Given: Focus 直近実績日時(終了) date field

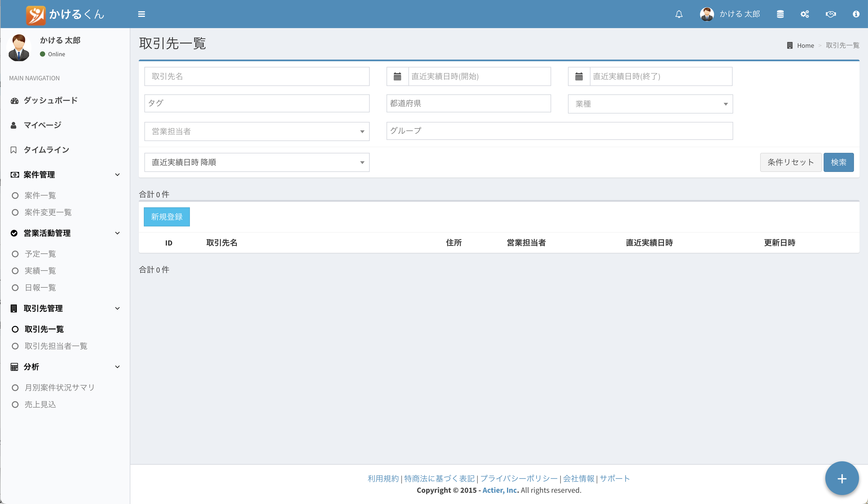Looking at the screenshot, I should point(661,76).
